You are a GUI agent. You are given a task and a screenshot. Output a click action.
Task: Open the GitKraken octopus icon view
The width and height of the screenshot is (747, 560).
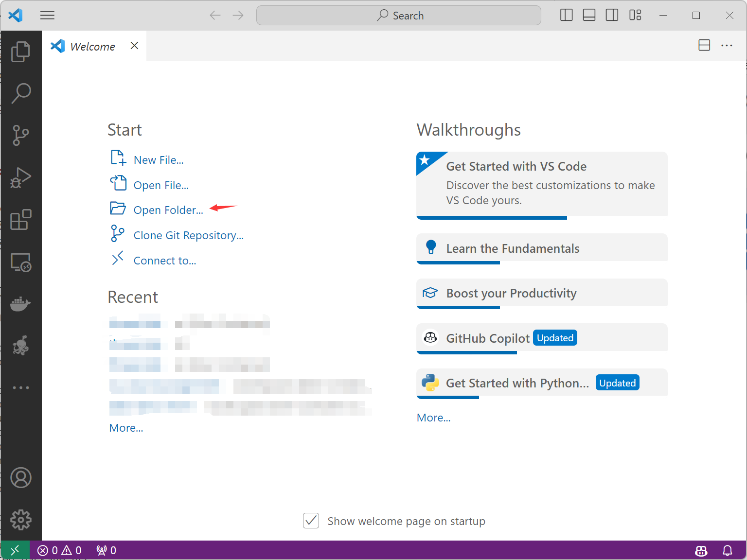click(20, 346)
